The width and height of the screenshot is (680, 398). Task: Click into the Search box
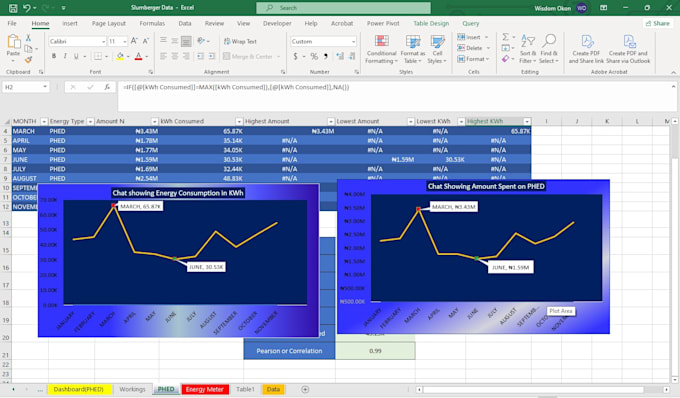(x=343, y=8)
